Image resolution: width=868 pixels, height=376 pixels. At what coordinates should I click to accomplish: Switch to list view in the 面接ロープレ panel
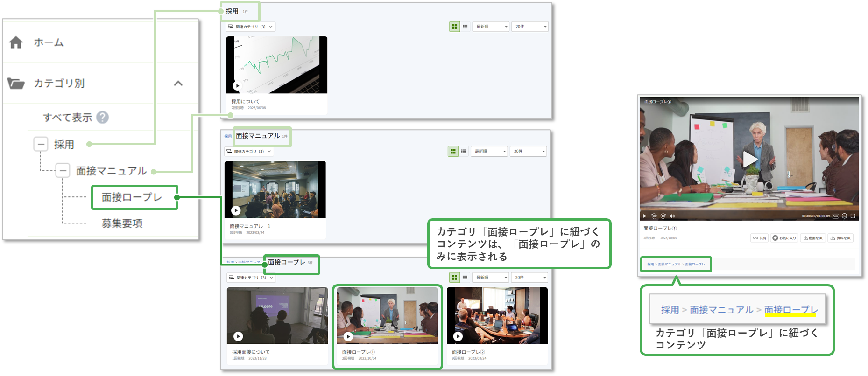pyautogui.click(x=465, y=278)
